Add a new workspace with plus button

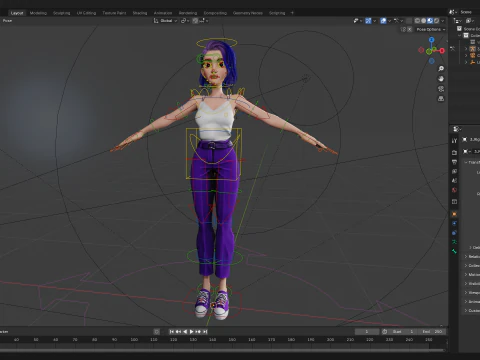(292, 13)
